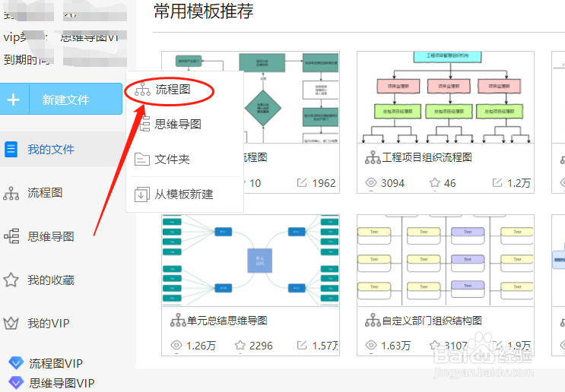Image resolution: width=565 pixels, height=392 pixels.
Task: Choose 思维导图 from the new-file popup menu
Action: [x=178, y=124]
